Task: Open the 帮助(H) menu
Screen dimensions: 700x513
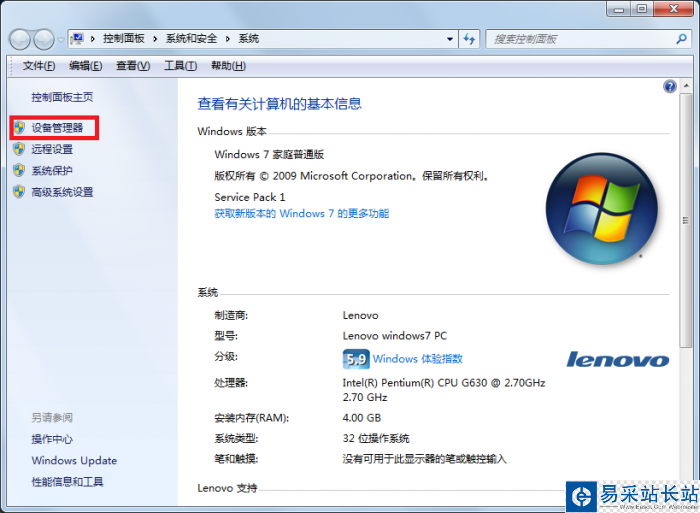Action: click(228, 66)
